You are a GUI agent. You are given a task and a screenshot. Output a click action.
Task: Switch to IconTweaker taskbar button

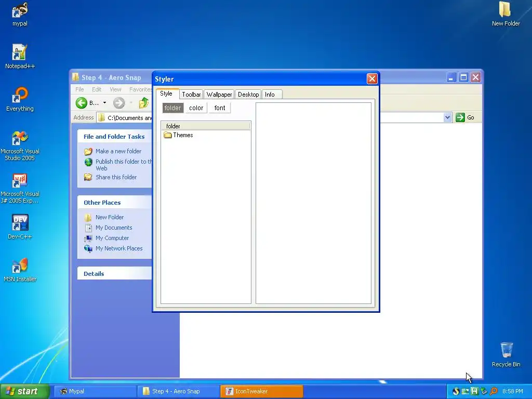pyautogui.click(x=262, y=391)
